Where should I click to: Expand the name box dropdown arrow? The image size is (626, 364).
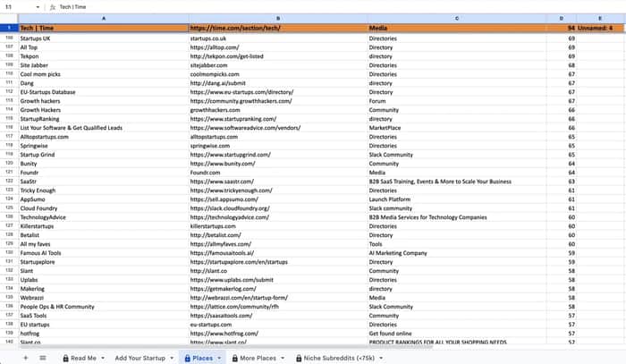coord(38,7)
